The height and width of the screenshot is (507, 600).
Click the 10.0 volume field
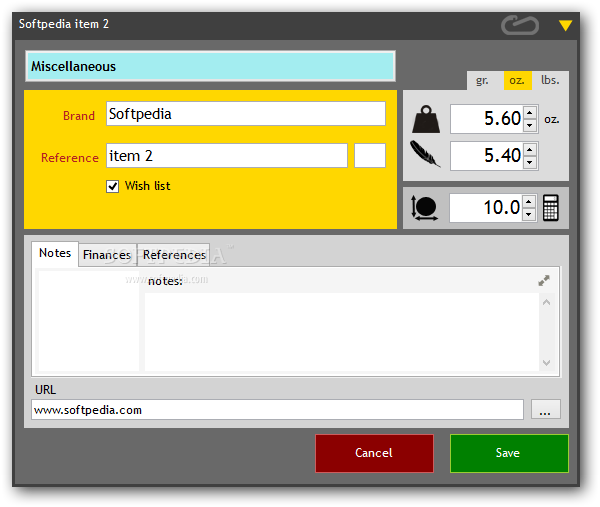point(485,208)
